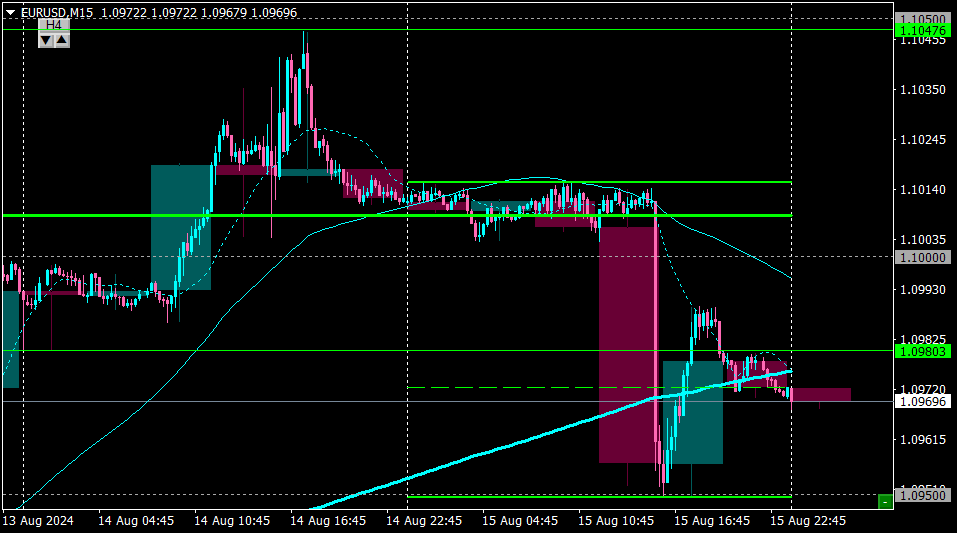
Task: Click the 1.09615 price scale value
Action: (923, 440)
